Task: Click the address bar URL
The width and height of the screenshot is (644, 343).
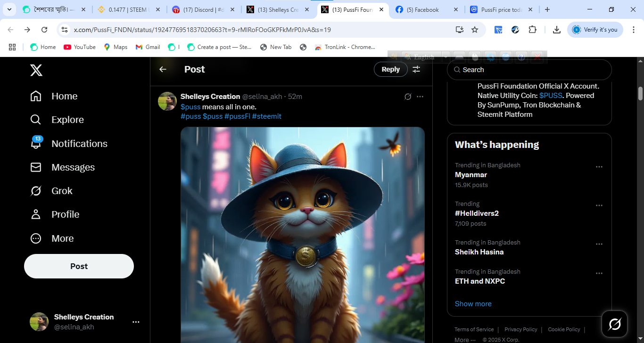Action: point(202,30)
